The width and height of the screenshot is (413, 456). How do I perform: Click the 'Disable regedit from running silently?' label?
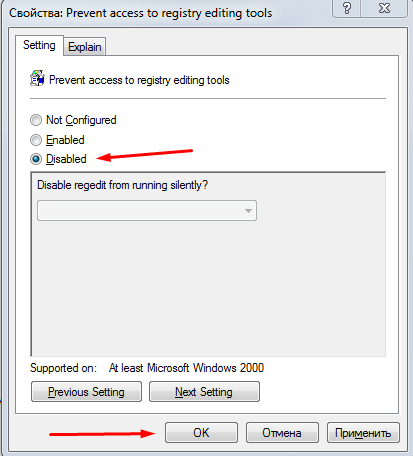[122, 185]
